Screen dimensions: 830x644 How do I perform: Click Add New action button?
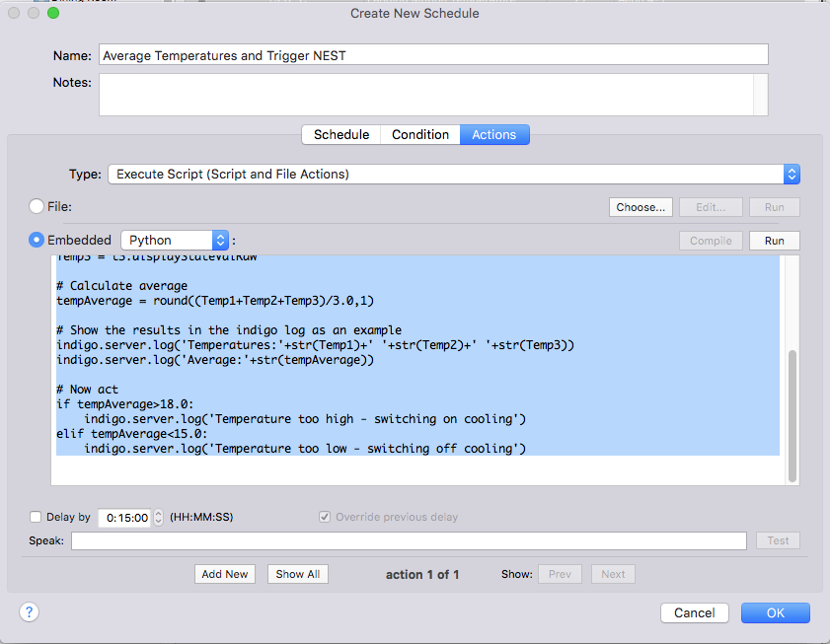[225, 574]
